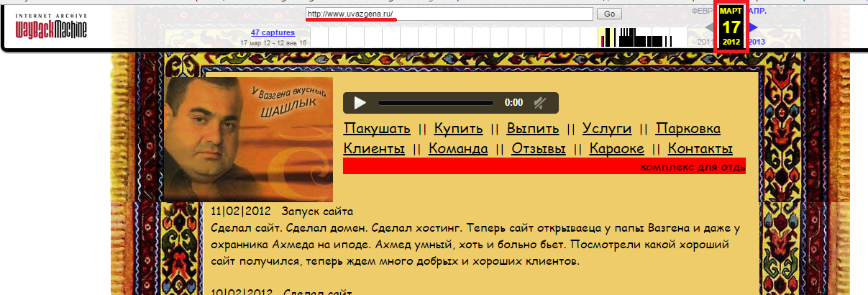The width and height of the screenshot is (868, 295).
Task: Open the 47 captures link
Action: (x=273, y=32)
